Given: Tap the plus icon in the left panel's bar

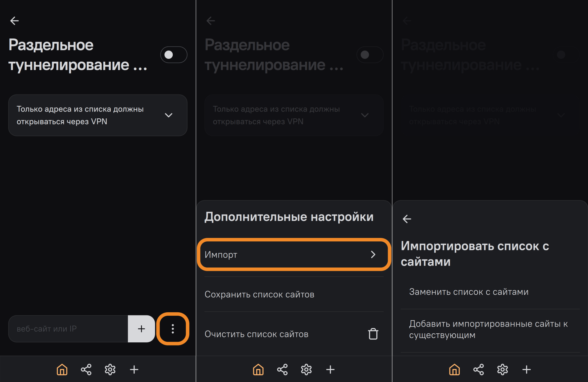Looking at the screenshot, I should 134,370.
